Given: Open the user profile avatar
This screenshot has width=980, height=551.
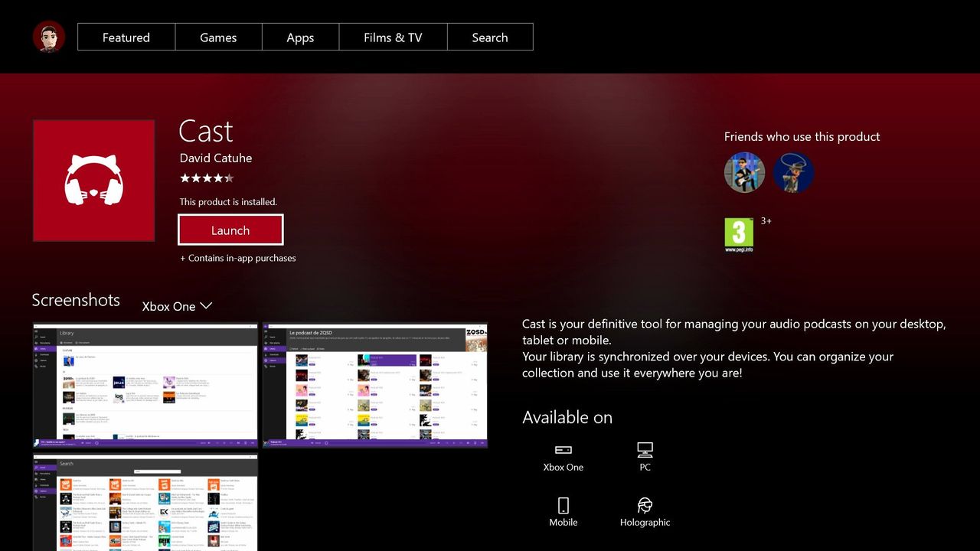Looking at the screenshot, I should (49, 37).
